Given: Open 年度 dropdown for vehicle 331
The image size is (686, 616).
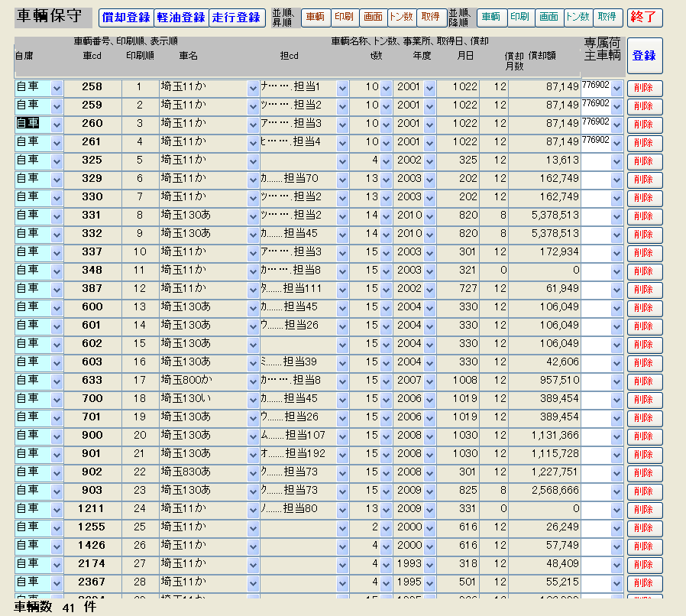Looking at the screenshot, I should 429,216.
